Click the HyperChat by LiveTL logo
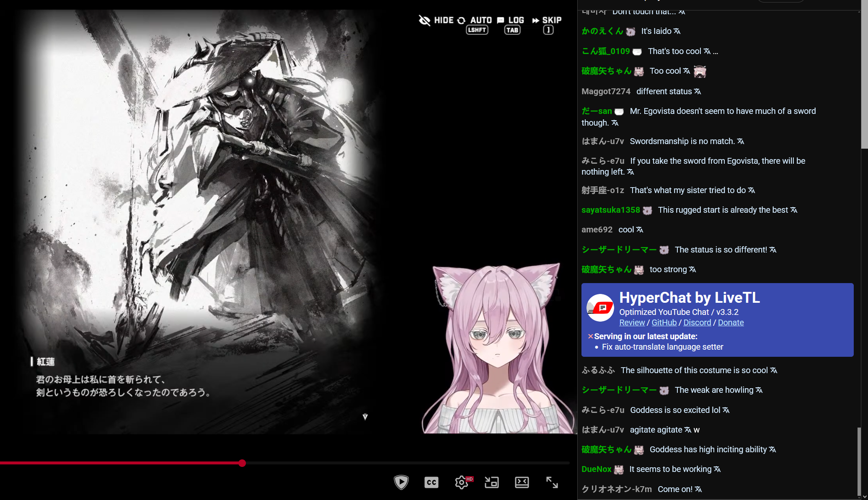The height and width of the screenshot is (500, 868). (600, 308)
